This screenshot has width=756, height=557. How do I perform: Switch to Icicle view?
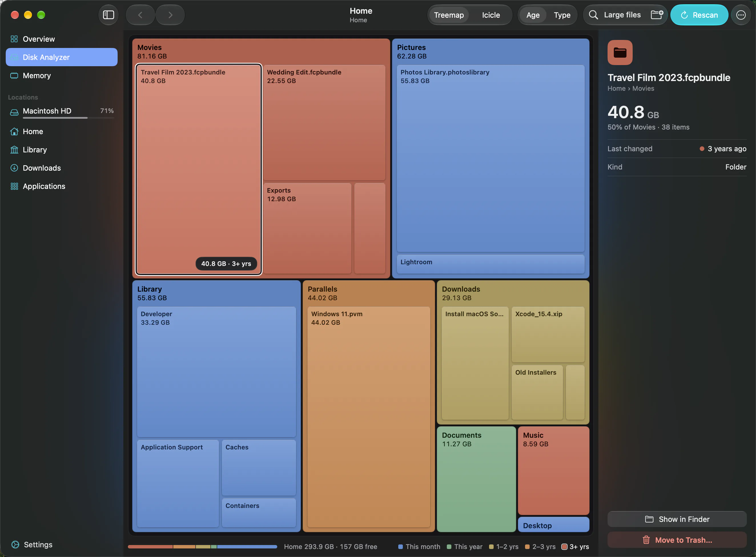pyautogui.click(x=491, y=15)
